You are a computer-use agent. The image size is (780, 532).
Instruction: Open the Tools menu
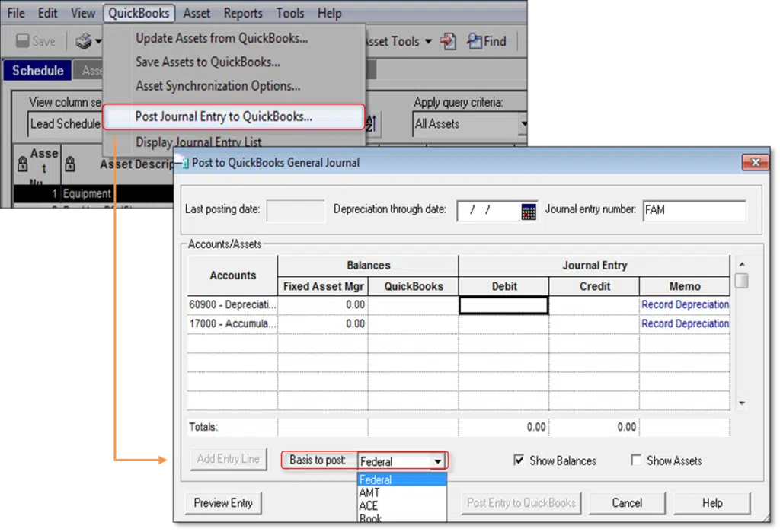tap(290, 13)
